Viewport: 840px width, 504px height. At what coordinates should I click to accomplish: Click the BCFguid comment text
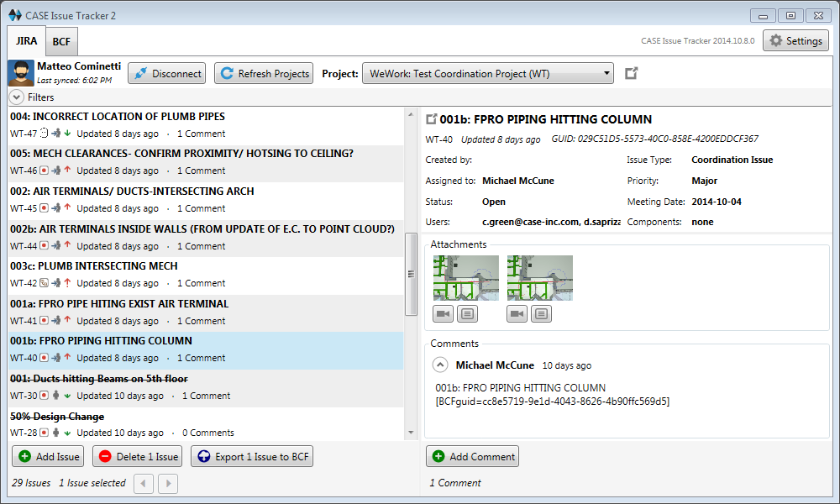553,402
